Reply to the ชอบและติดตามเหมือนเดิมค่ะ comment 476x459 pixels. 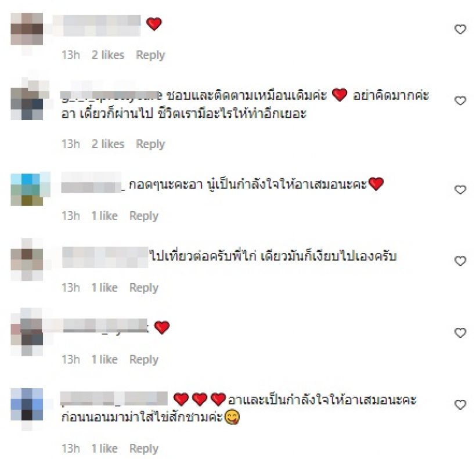pos(150,144)
